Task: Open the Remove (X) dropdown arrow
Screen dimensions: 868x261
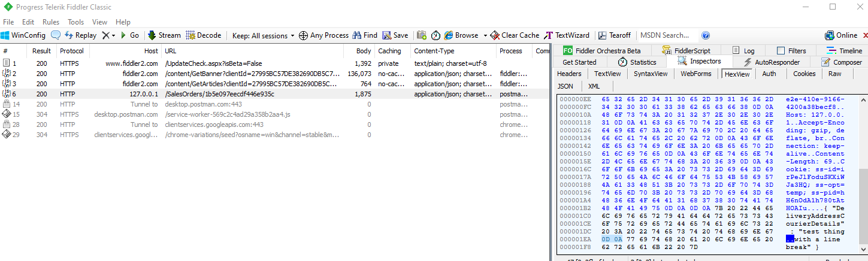Action: [113, 36]
